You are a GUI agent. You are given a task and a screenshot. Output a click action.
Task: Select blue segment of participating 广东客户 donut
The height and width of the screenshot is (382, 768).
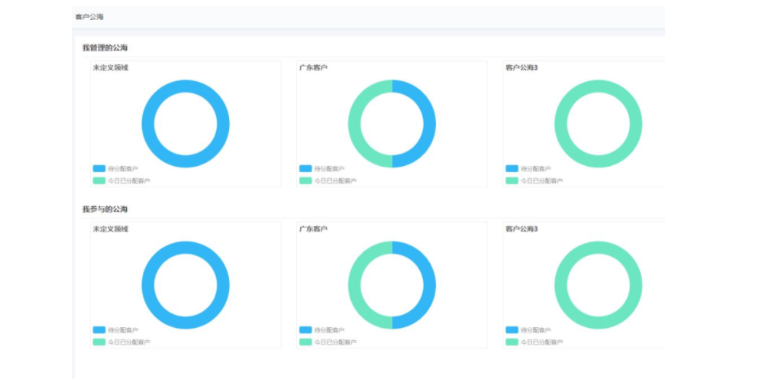coord(430,285)
